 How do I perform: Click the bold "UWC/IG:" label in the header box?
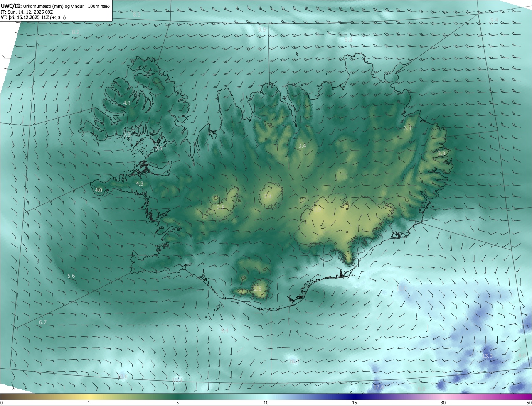click(x=12, y=6)
